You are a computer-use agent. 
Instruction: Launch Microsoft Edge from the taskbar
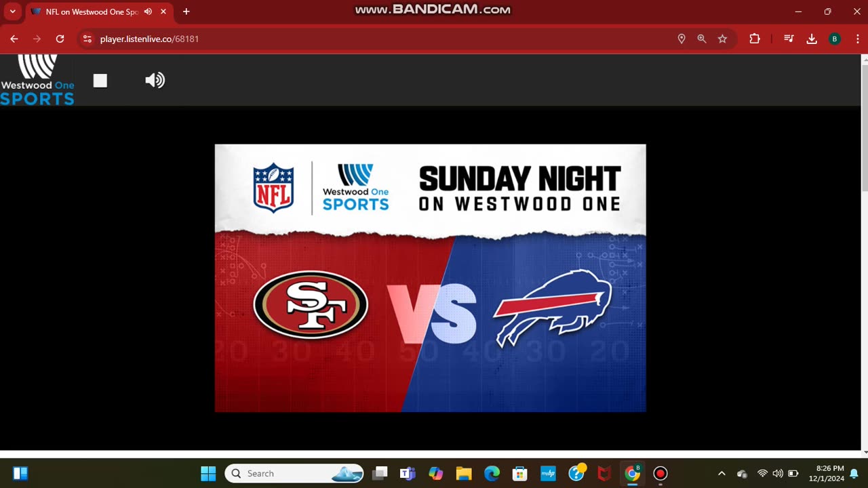pyautogui.click(x=492, y=473)
